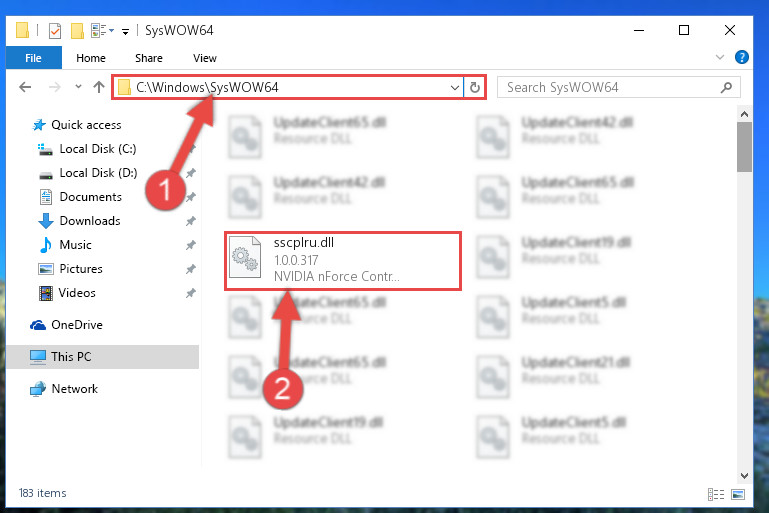Expand the address bar history dropdown
Screen dimensions: 769x513
click(x=455, y=88)
